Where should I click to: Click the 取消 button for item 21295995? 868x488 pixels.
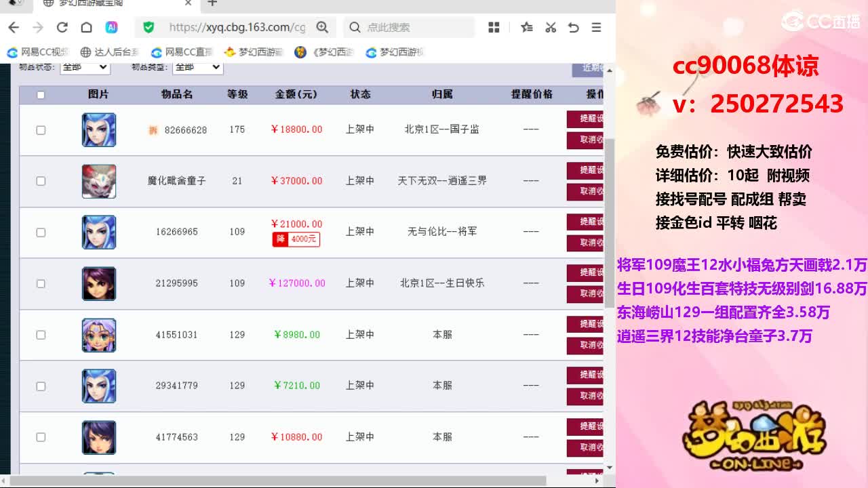click(585, 293)
